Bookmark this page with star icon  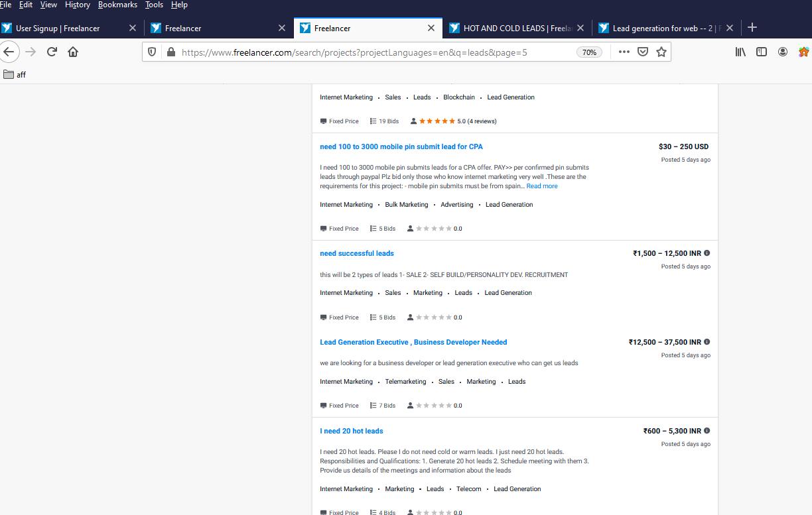tap(661, 52)
